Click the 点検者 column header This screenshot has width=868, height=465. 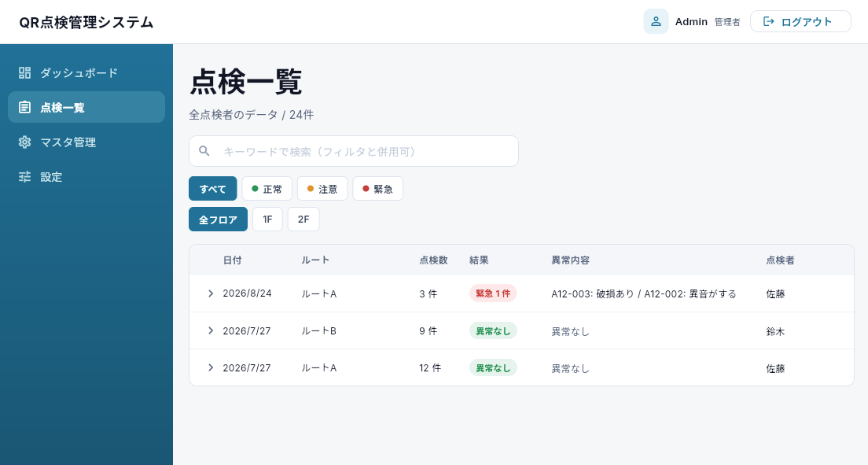(780, 260)
